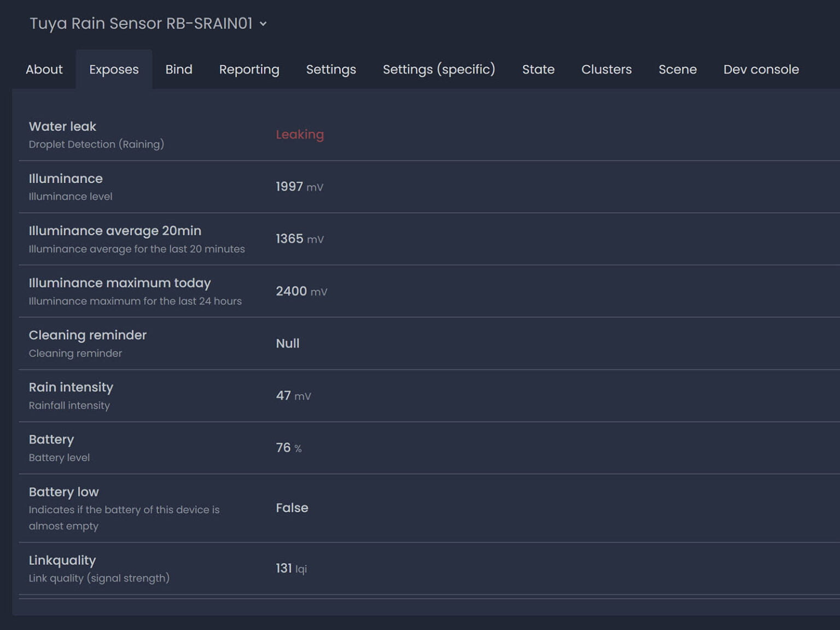
Task: Click the Tuya Rain Sensor RB-SRAIN01 title
Action: point(141,24)
